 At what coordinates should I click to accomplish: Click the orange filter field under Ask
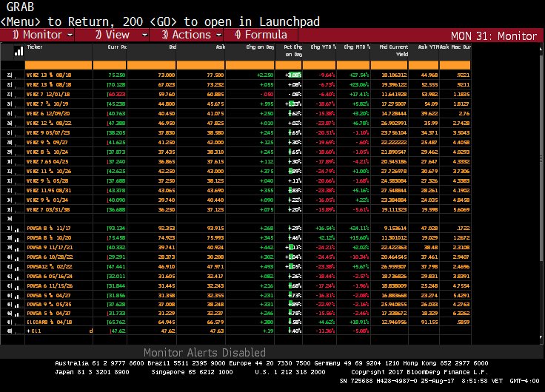(x=201, y=65)
